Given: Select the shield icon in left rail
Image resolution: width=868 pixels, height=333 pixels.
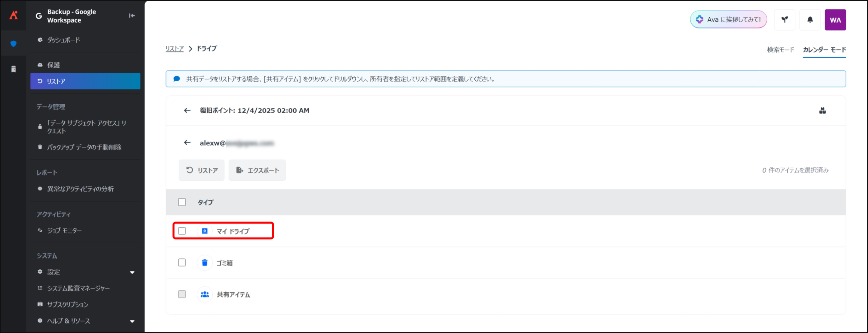Looking at the screenshot, I should click(14, 43).
